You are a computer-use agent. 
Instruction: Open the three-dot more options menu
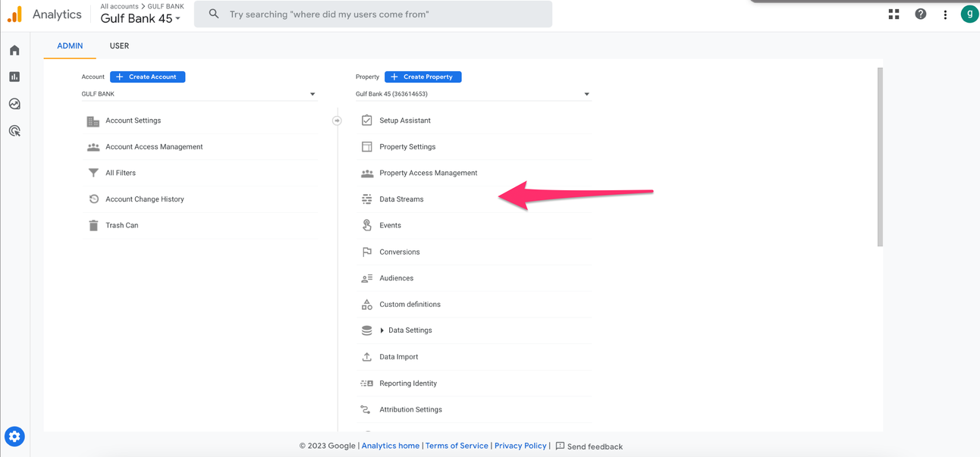click(945, 14)
